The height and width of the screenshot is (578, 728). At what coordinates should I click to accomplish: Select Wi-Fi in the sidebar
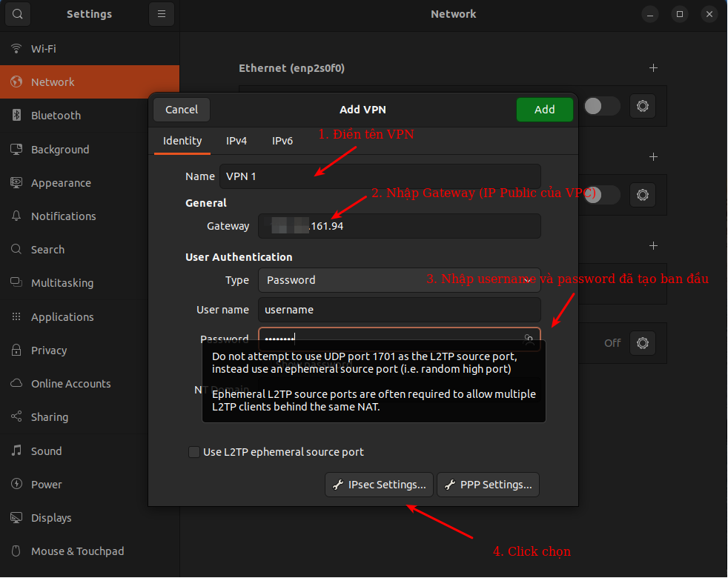(90, 49)
